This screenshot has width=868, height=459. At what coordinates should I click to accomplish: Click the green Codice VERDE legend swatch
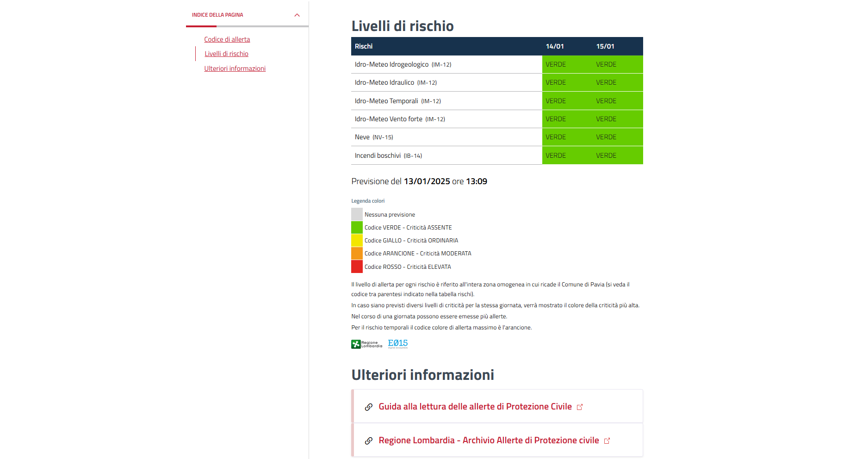click(x=357, y=228)
